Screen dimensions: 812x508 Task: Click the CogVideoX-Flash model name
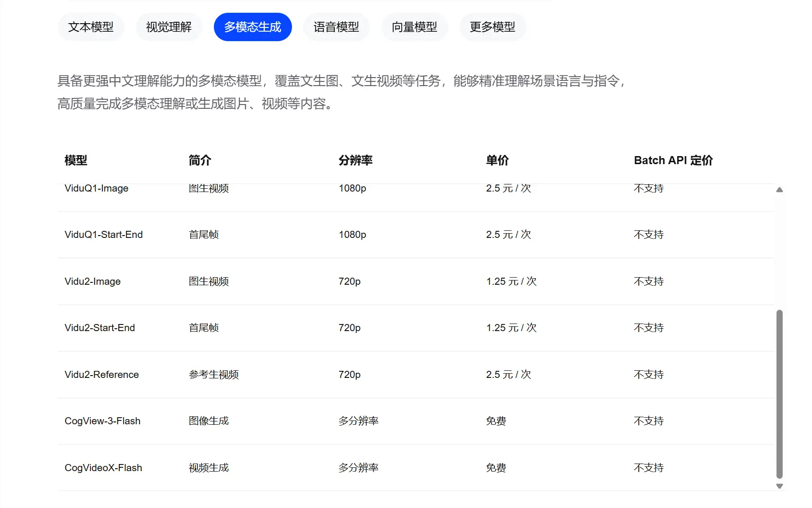103,468
